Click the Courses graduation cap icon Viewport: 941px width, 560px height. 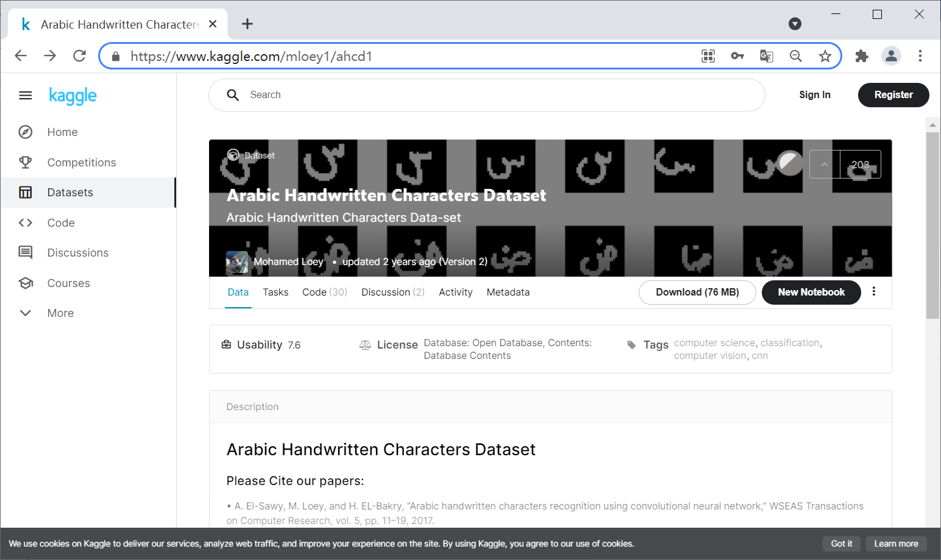click(25, 283)
